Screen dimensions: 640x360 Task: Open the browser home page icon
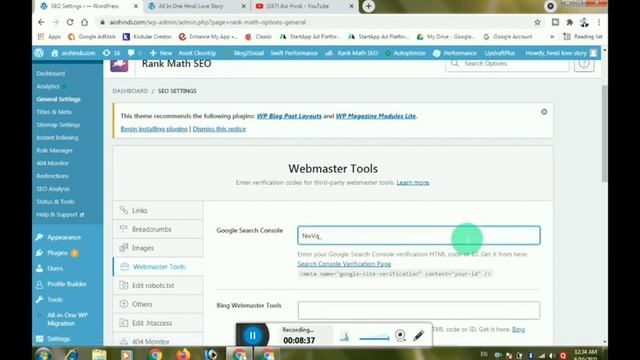point(84,22)
